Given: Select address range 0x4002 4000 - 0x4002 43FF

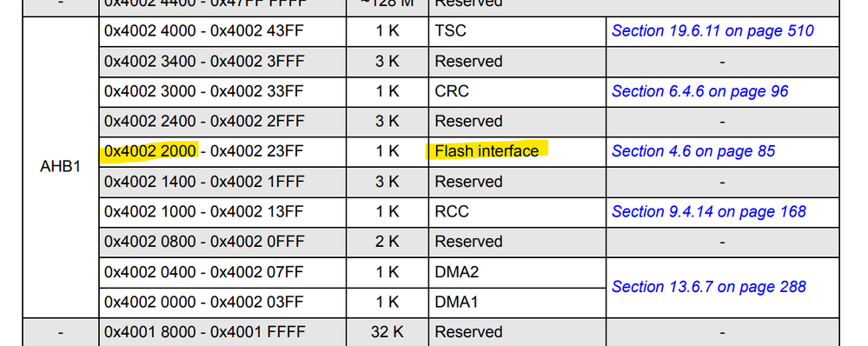Looking at the screenshot, I should [203, 30].
